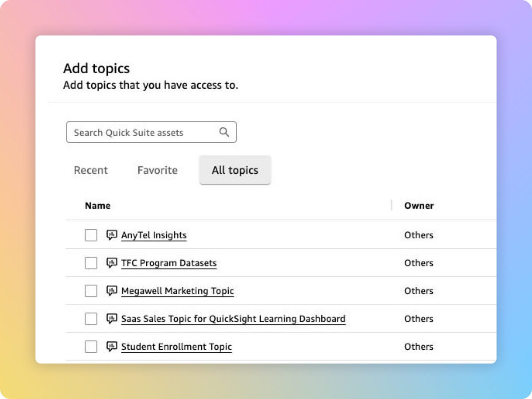The height and width of the screenshot is (399, 532).
Task: Click the Saas Sales Topic row icon
Action: tap(112, 319)
